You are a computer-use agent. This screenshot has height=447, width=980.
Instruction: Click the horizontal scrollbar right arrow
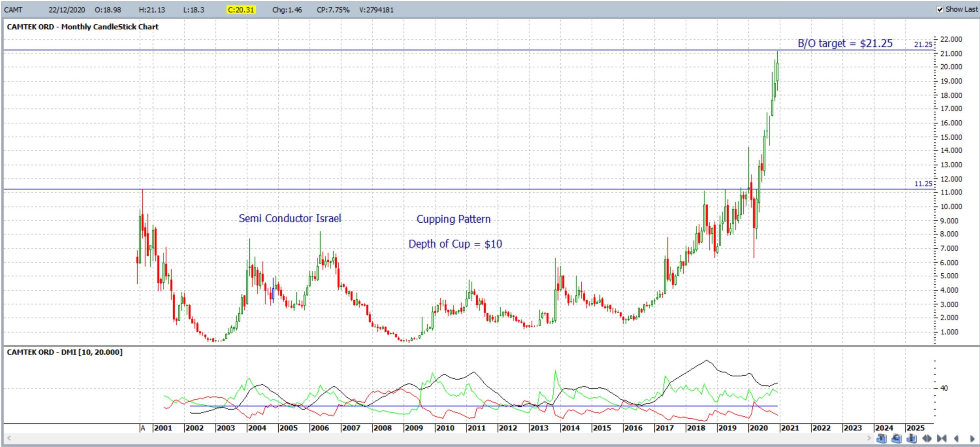(x=869, y=438)
